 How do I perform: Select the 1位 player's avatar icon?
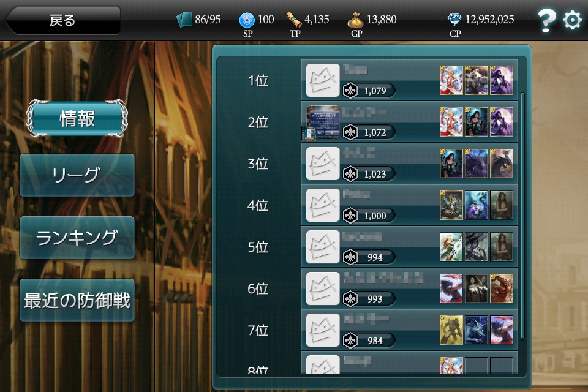323,80
